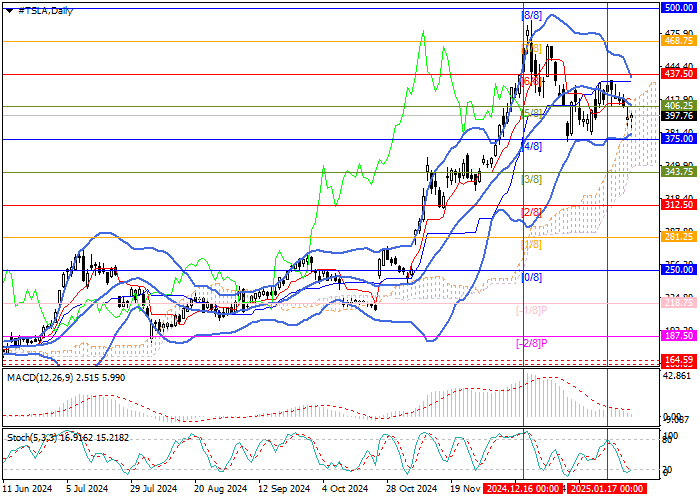Click the triangle icon beside #TSLA,Daily title
The width and height of the screenshot is (700, 500).
pyautogui.click(x=6, y=10)
